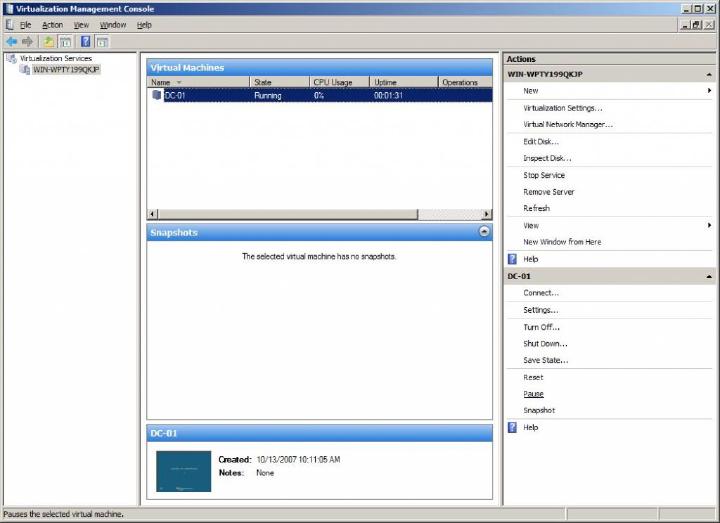
Task: Click the Running state cell of DC-01
Action: tap(268, 96)
